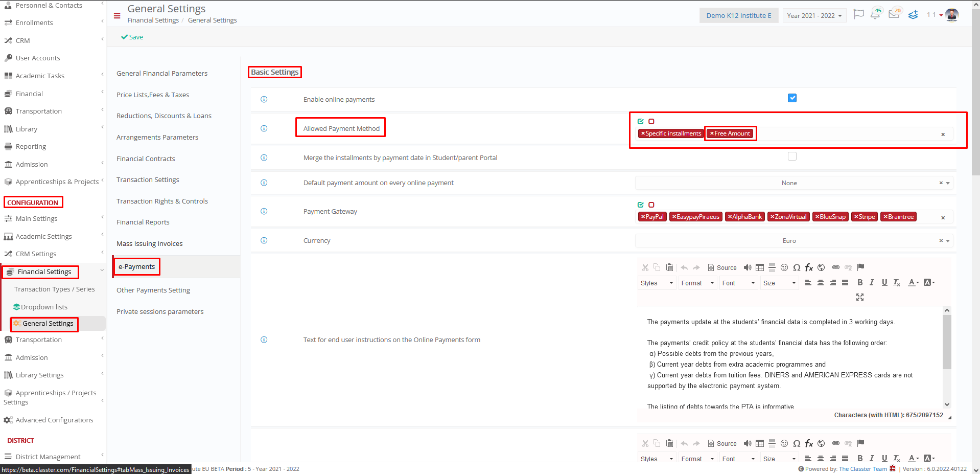This screenshot has width=980, height=474.
Task: Click the Save button
Action: (x=132, y=37)
